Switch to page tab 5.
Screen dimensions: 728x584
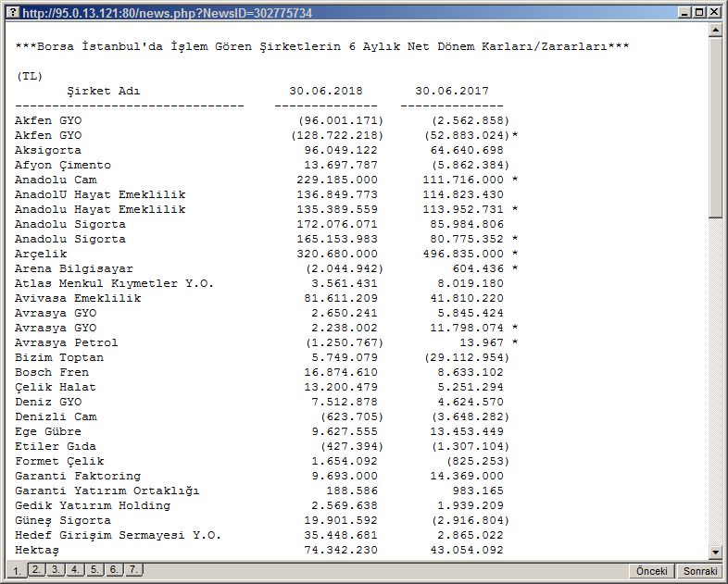coord(94,569)
